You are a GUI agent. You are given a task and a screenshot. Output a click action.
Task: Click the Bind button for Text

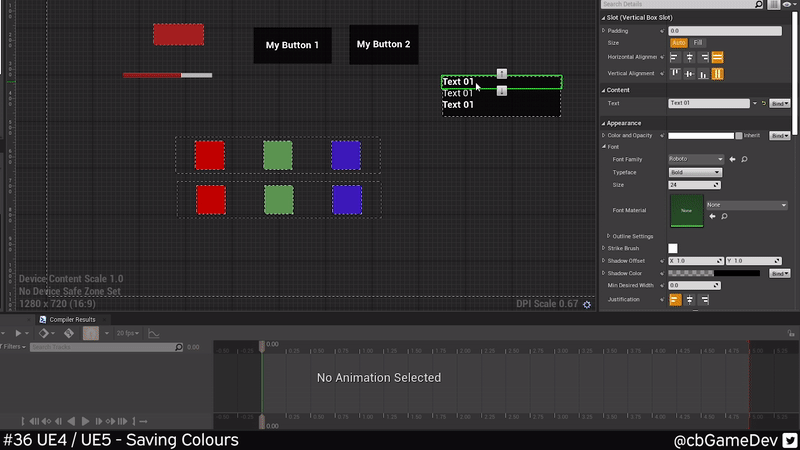(780, 103)
